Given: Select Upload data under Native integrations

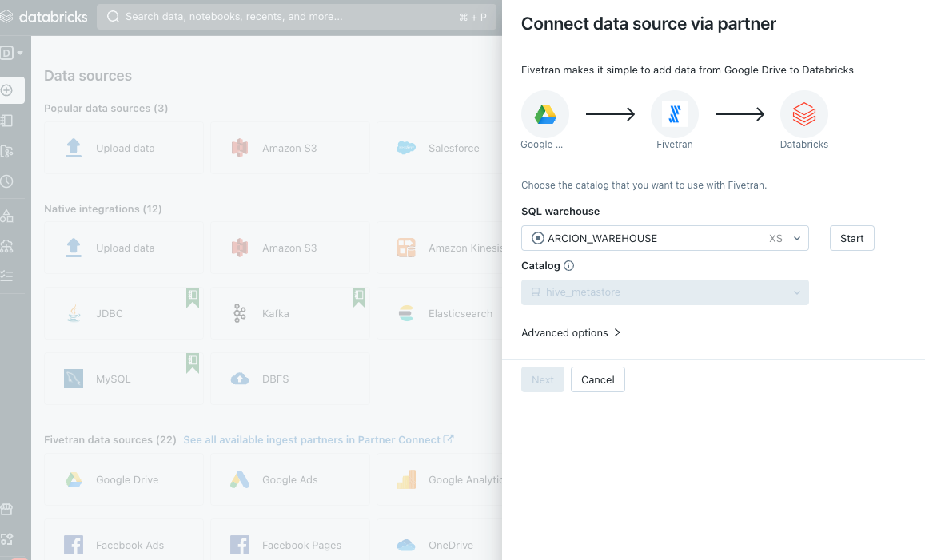Looking at the screenshot, I should [124, 248].
